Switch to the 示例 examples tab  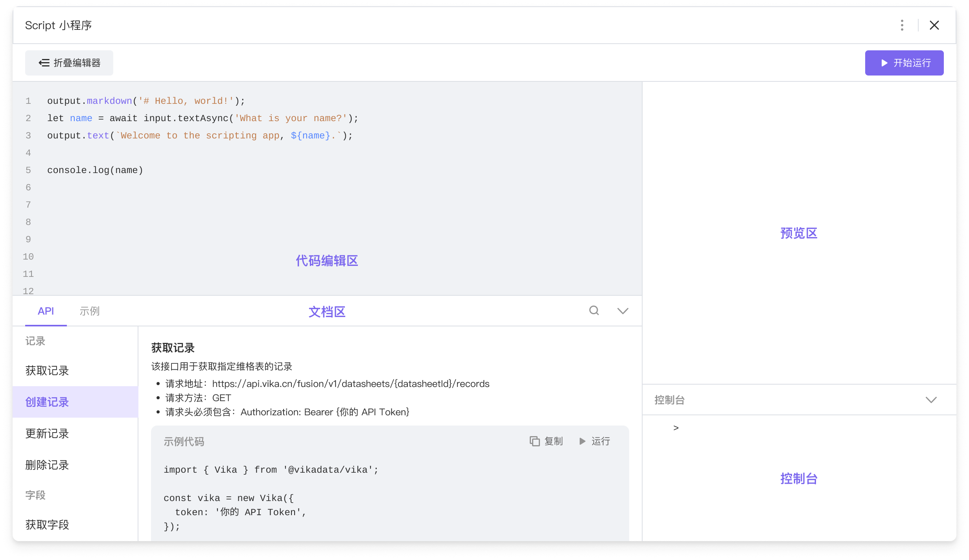[89, 311]
